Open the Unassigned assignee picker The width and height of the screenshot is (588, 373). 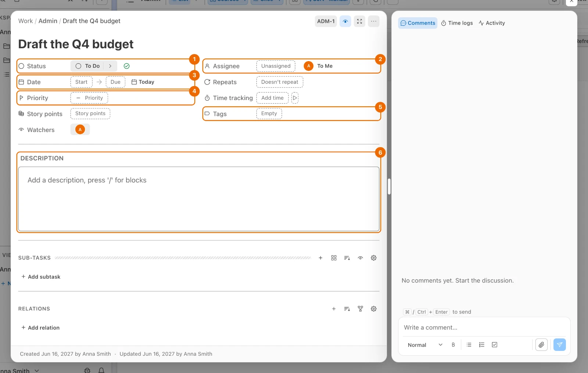(276, 66)
